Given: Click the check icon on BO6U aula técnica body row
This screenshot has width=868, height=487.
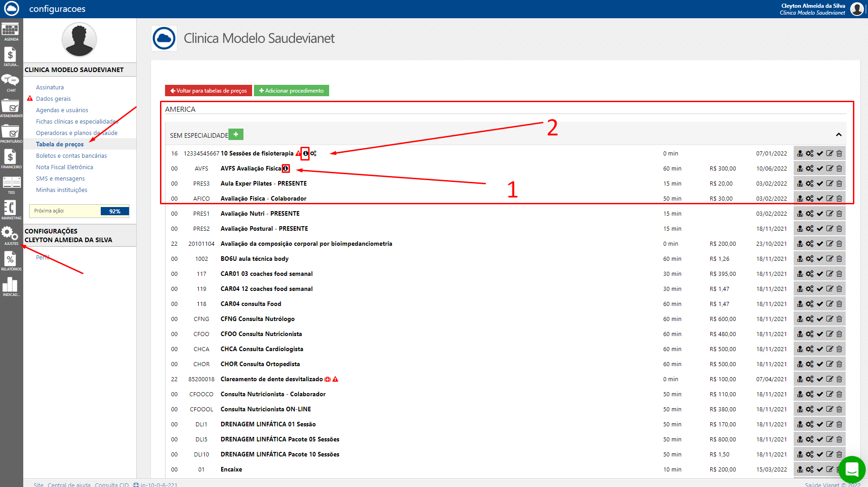Looking at the screenshot, I should coord(820,259).
